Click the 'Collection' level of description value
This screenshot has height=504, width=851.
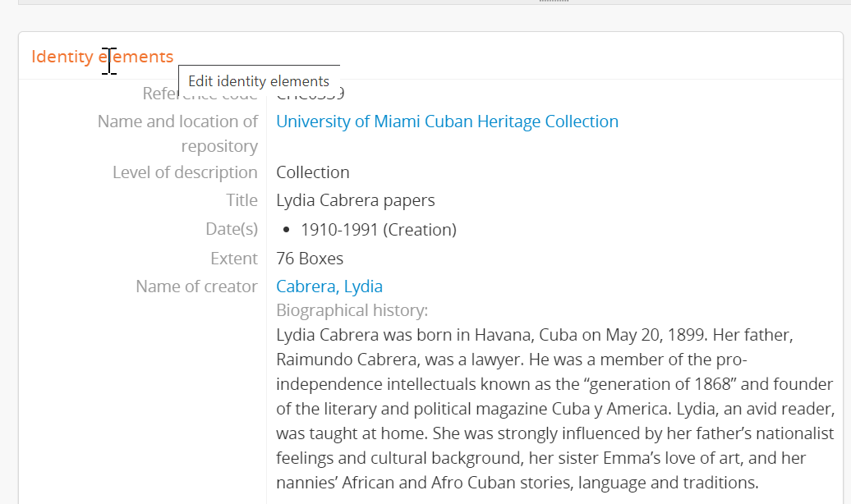point(313,172)
